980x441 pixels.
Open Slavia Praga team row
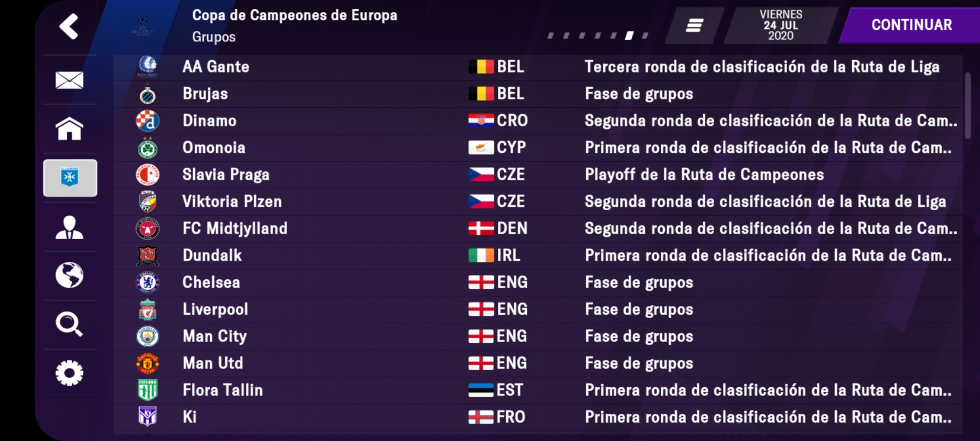point(538,175)
